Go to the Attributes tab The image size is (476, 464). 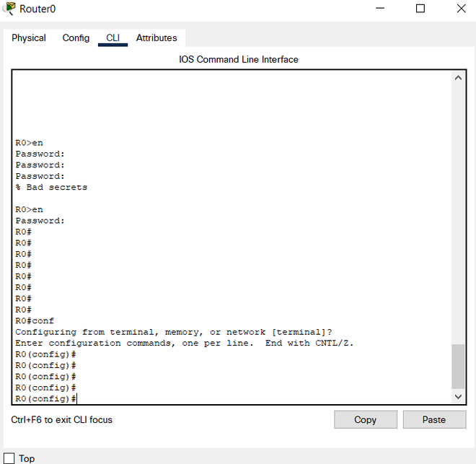click(x=157, y=38)
